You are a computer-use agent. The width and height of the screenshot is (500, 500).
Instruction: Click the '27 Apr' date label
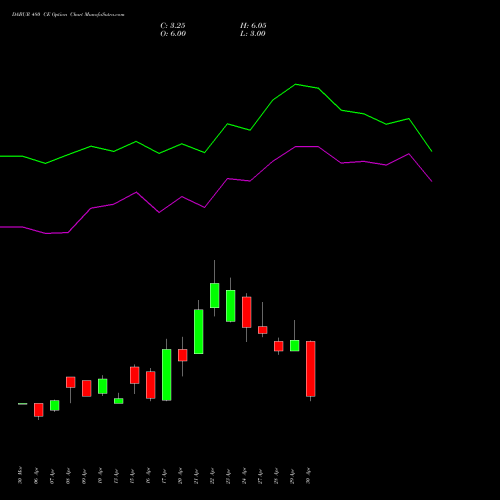tap(260, 476)
